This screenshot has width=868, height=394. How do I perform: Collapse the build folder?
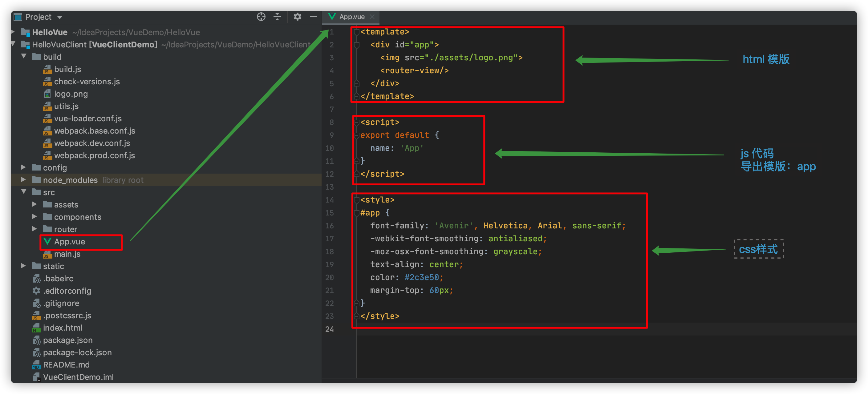(24, 56)
